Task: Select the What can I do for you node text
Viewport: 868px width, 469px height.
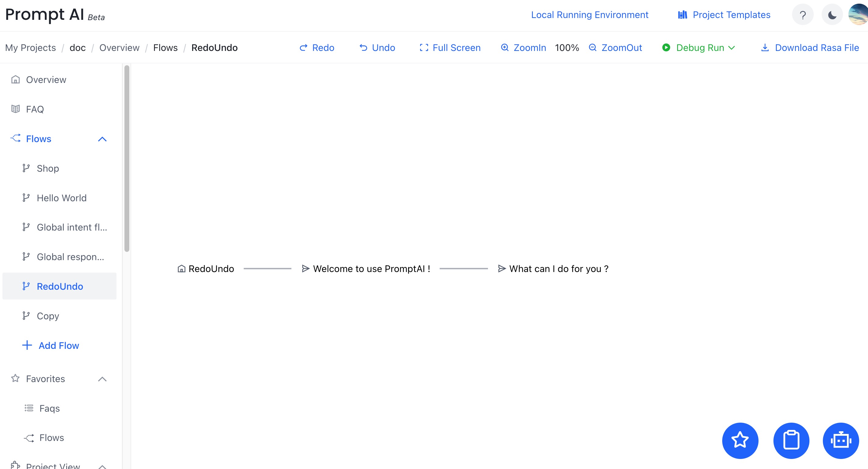Action: coord(559,269)
